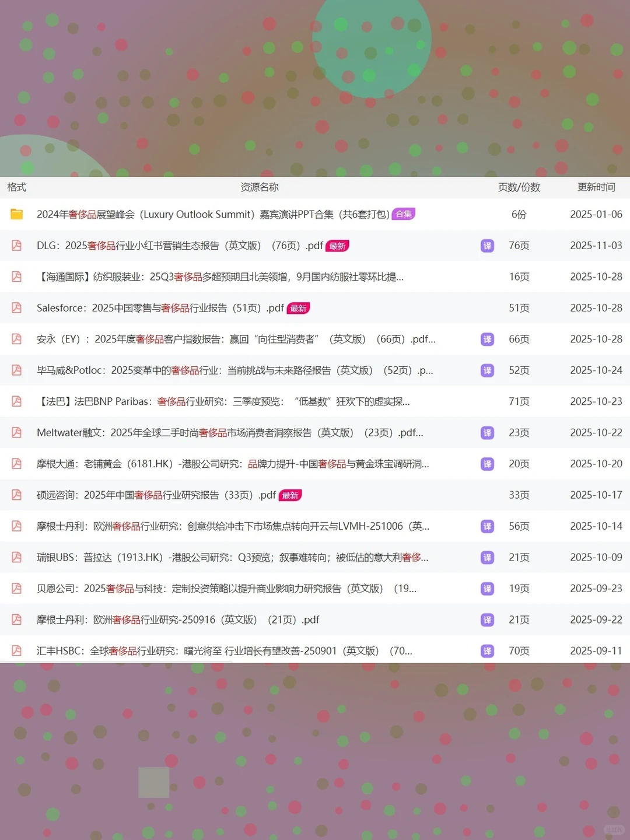Click the PDF icon beside 摩根士丹利 250916 report
The height and width of the screenshot is (840, 630).
click(17, 619)
